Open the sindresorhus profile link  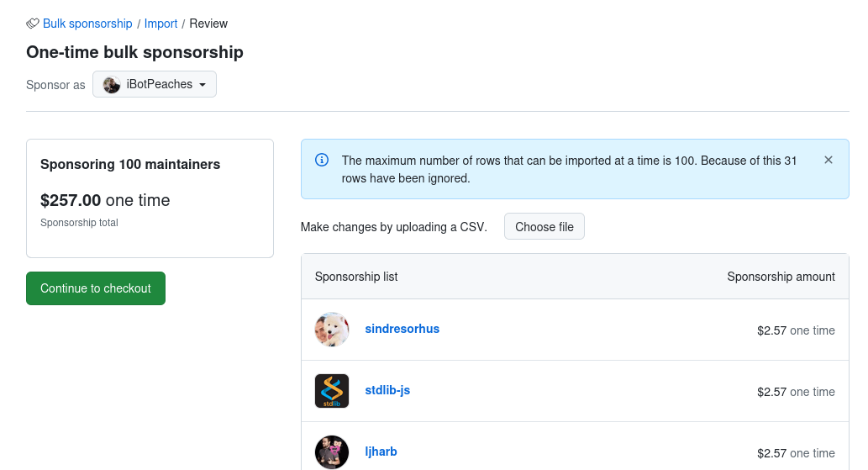click(402, 329)
